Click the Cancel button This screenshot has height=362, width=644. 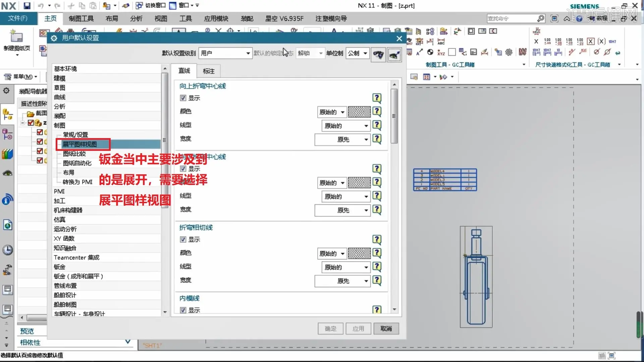386,329
